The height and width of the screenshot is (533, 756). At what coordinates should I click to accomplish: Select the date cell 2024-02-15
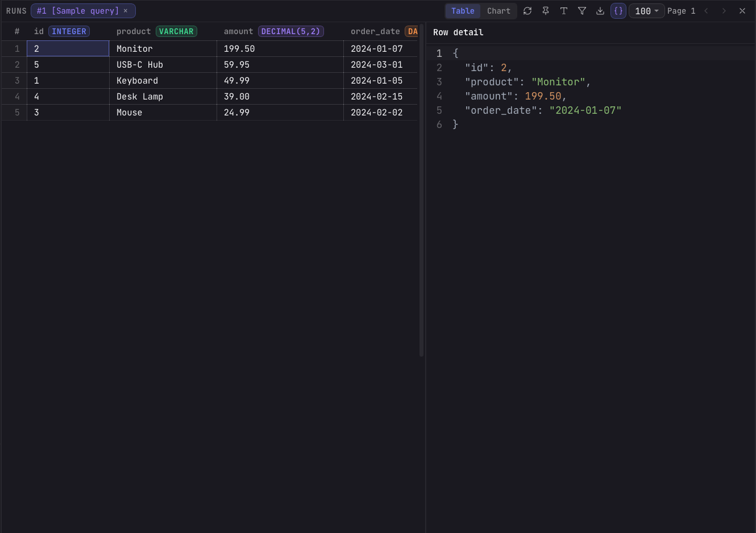[x=381, y=97]
